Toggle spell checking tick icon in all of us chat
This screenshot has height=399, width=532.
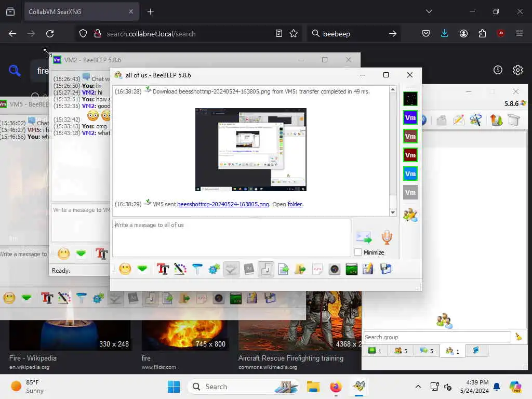pos(231,269)
